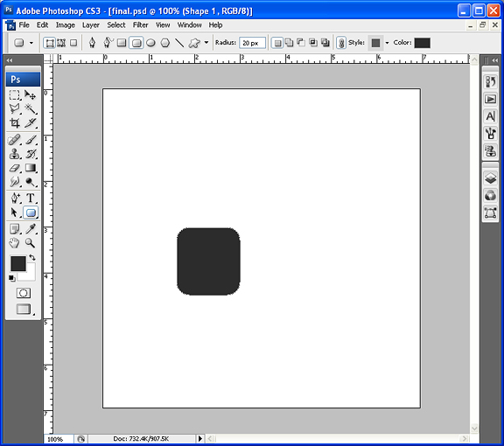Image resolution: width=504 pixels, height=446 pixels.
Task: Select the Pen tool in the toolbox
Action: [15, 198]
